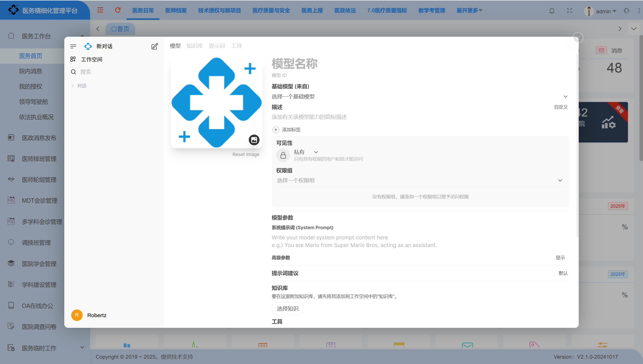Toggle the chat sidebar hamburger icon

point(73,46)
